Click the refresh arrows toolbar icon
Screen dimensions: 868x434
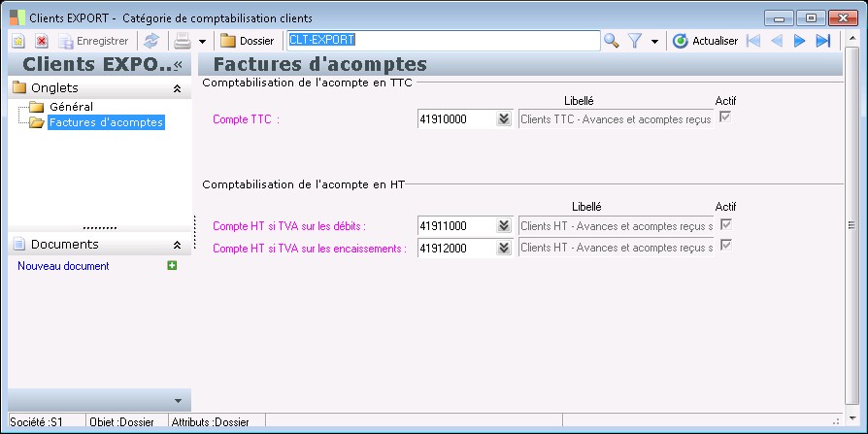click(151, 41)
